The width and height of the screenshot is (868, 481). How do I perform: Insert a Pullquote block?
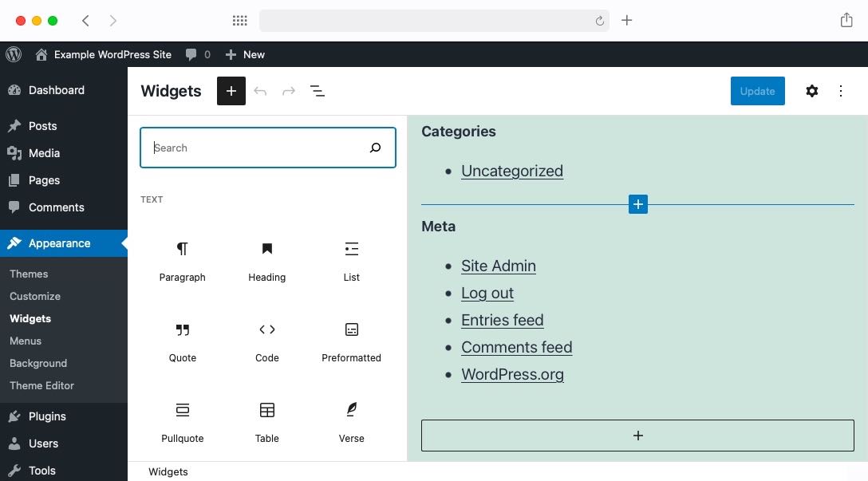[x=182, y=422]
